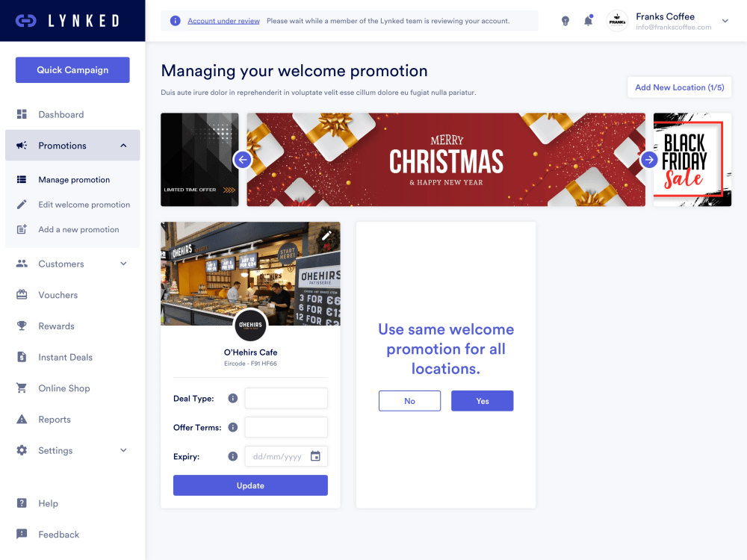This screenshot has width=747, height=560.
Task: Follow the Account under review link
Action: 223,21
